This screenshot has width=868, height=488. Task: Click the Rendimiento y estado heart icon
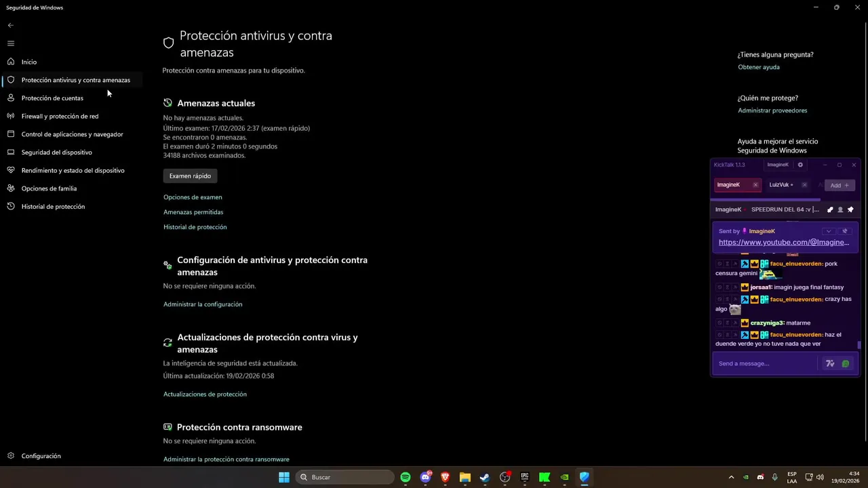pos(10,170)
